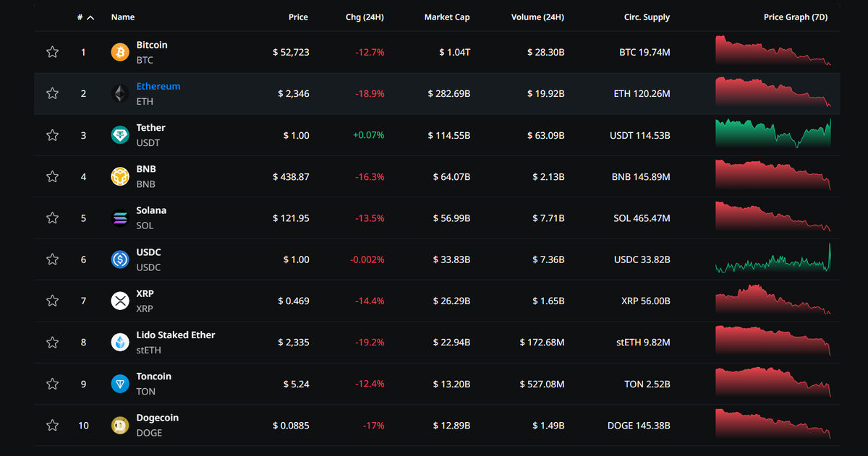
Task: Click the Dogecoin logo icon
Action: 120,425
